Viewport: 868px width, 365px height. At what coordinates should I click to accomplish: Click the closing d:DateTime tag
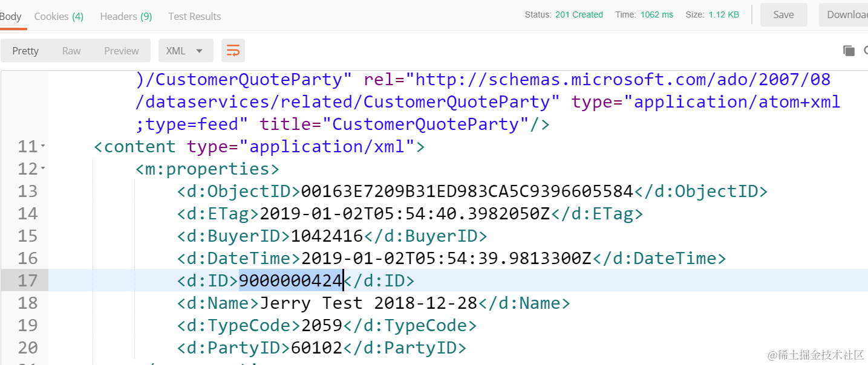[x=659, y=259]
